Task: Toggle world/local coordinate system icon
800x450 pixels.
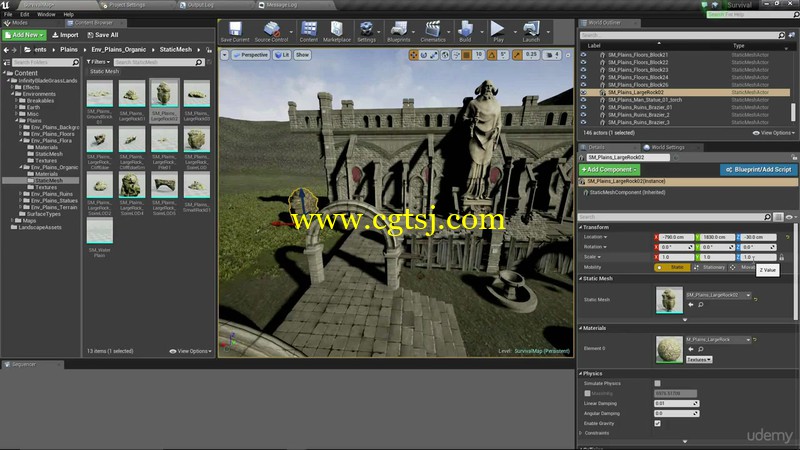Action: 445,55
